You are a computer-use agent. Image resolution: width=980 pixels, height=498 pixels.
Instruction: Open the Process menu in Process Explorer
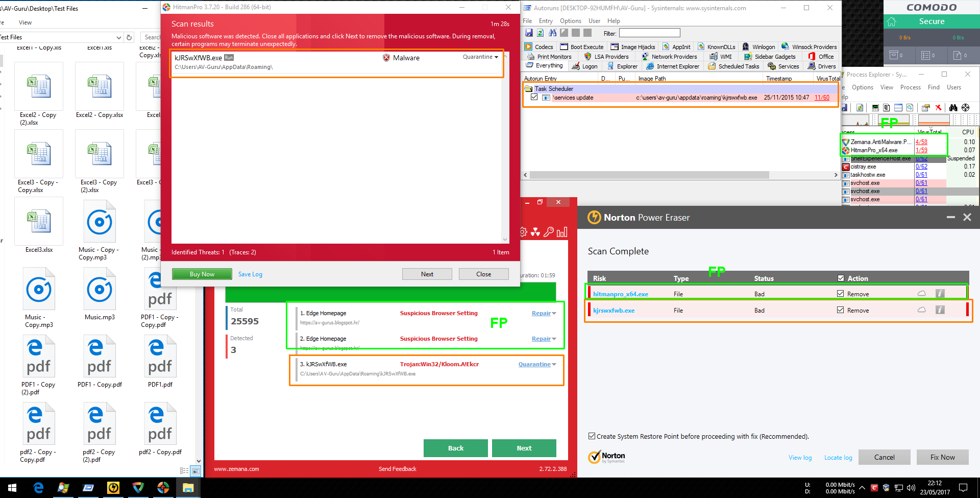(910, 87)
